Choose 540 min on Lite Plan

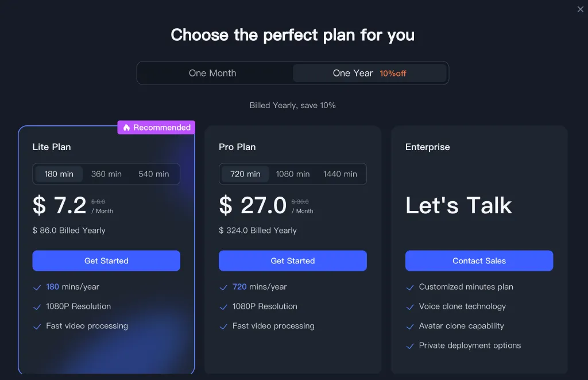[x=154, y=174]
